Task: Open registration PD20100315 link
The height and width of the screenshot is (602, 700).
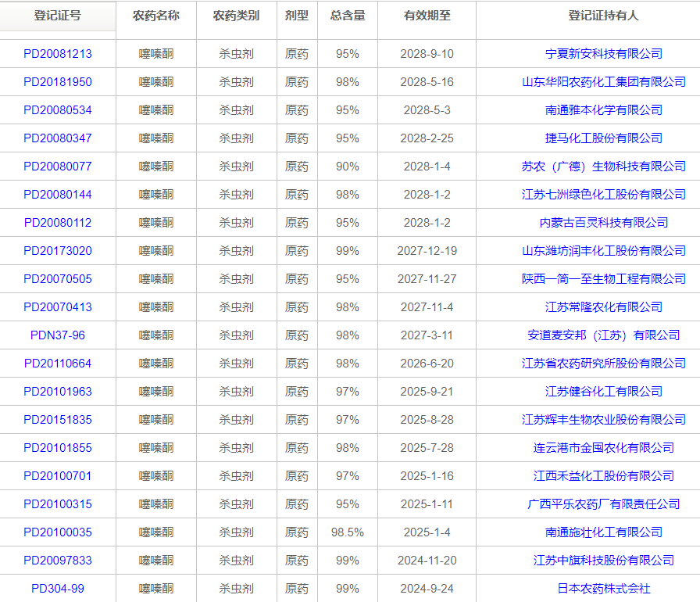Action: (x=58, y=504)
